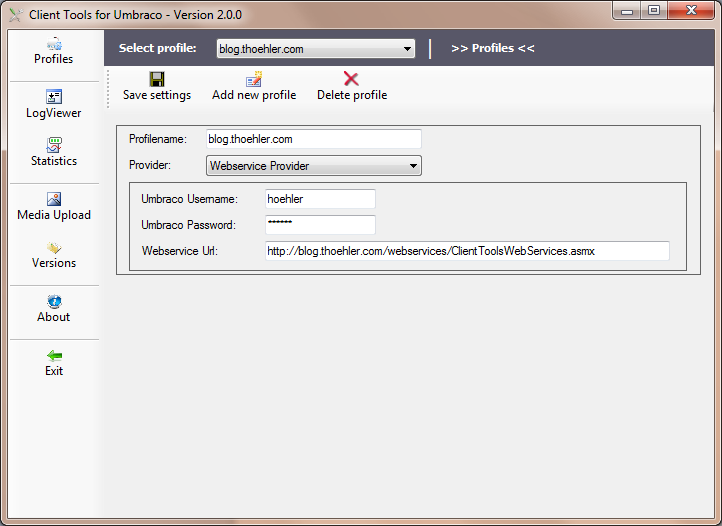Click the >> Profiles << header text
The height and width of the screenshot is (526, 722).
tap(493, 48)
